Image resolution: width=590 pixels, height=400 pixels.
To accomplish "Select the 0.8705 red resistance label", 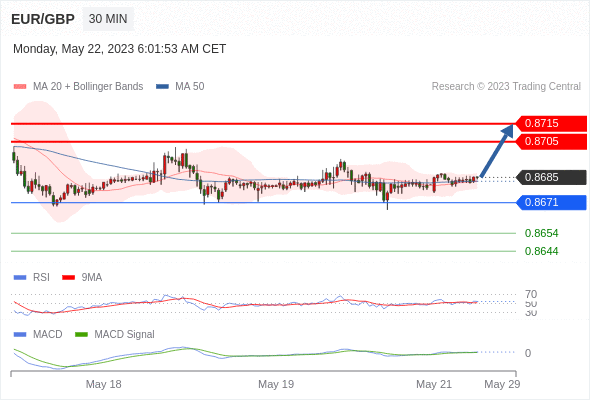I will pyautogui.click(x=551, y=141).
